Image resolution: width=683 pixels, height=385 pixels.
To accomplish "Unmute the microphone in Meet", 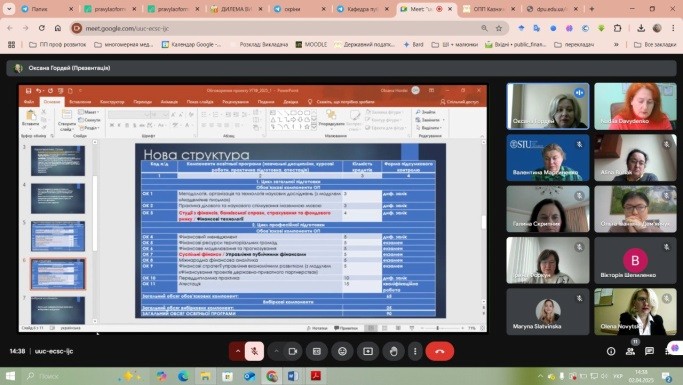I will tap(254, 351).
